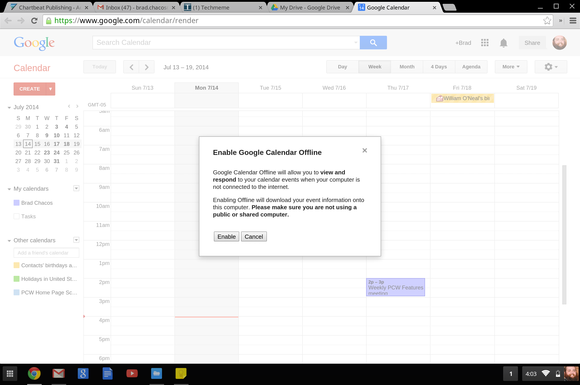Reload the page with the refresh icon
580x385 pixels.
[x=34, y=21]
